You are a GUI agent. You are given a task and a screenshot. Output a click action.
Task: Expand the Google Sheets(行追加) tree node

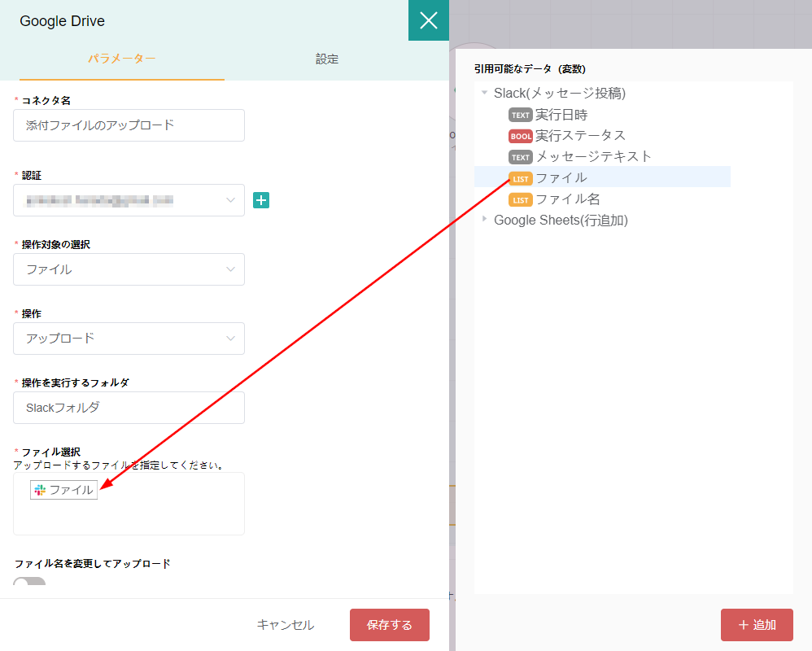(485, 219)
